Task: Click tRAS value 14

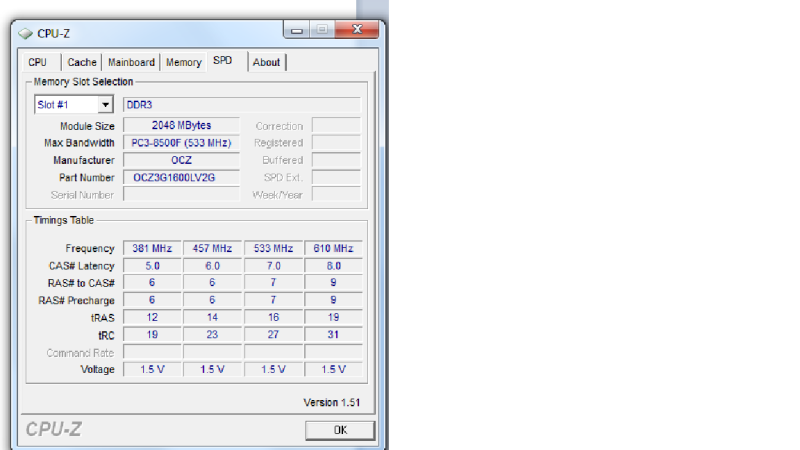Action: [212, 317]
